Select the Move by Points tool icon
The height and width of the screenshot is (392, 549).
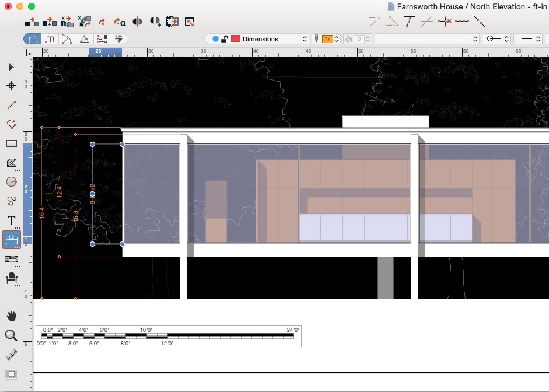32,22
